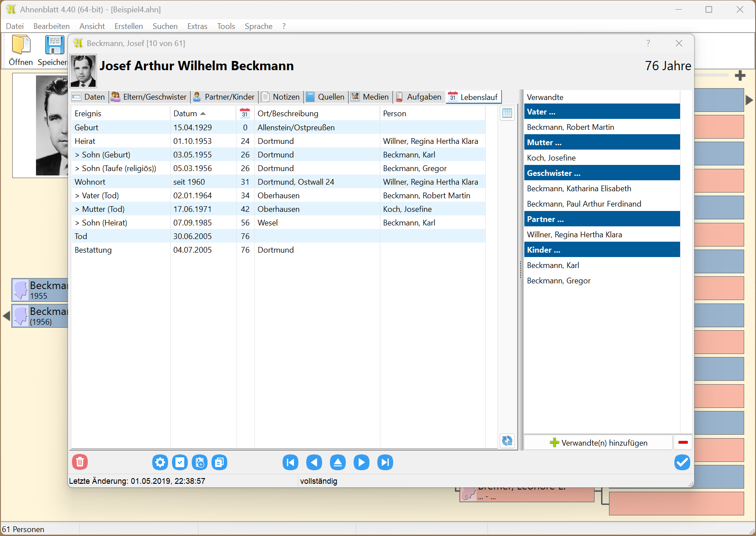Open the Extras menu

(197, 26)
